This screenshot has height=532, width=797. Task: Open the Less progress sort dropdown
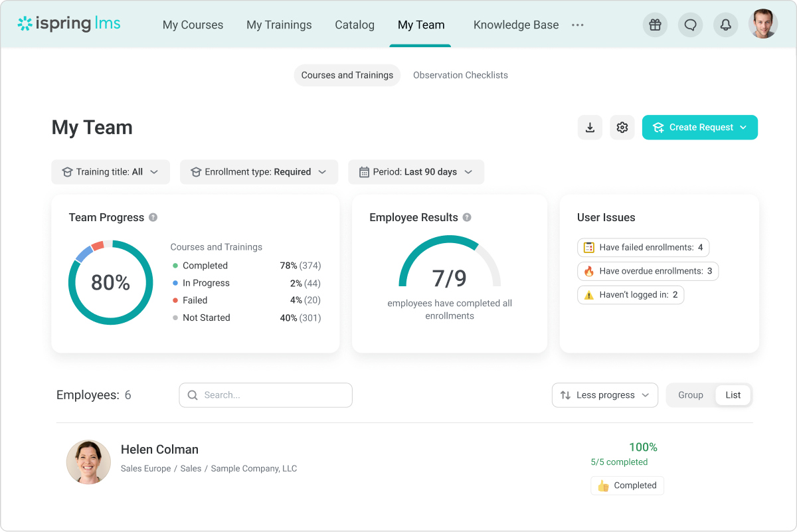(604, 395)
